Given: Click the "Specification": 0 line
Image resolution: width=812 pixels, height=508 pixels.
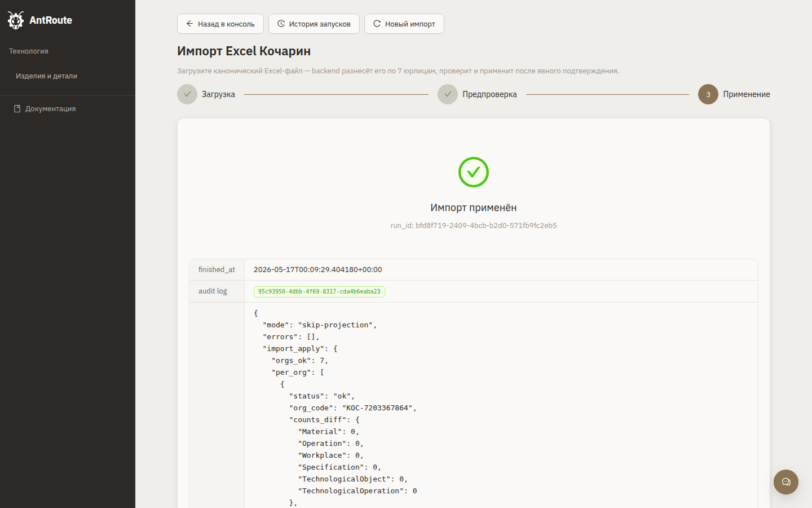Looking at the screenshot, I should pos(340,467).
